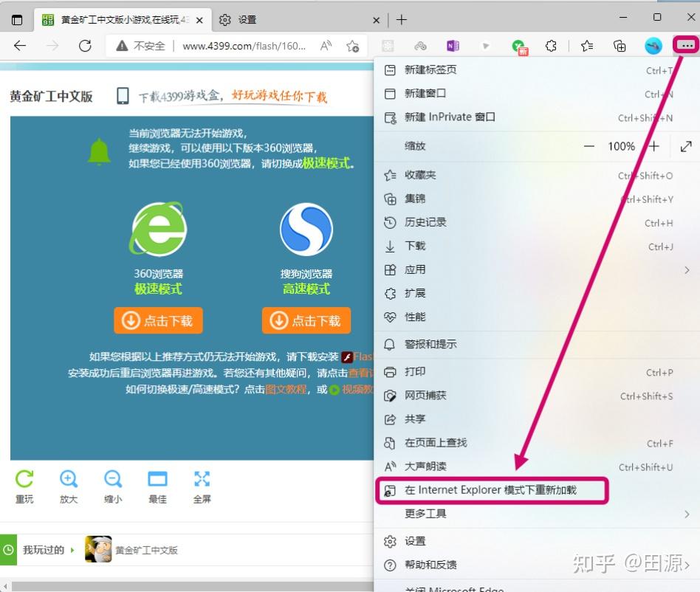Reload the page with refresh icon
The width and height of the screenshot is (700, 592).
coord(85,46)
